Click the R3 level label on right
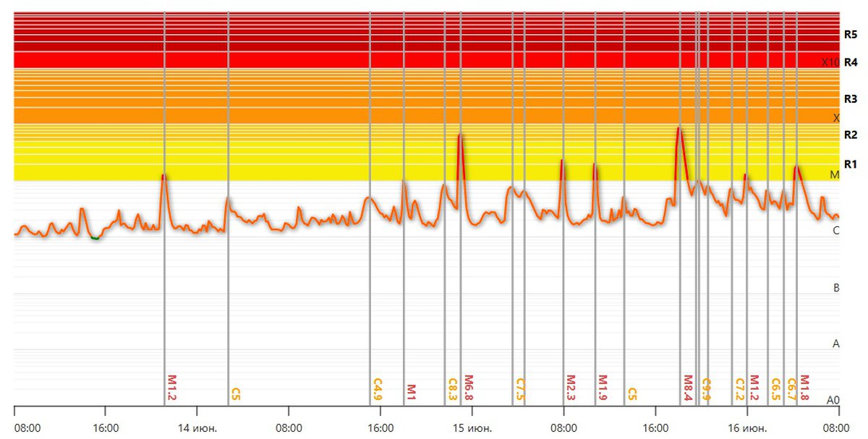The width and height of the screenshot is (868, 439). 850,98
